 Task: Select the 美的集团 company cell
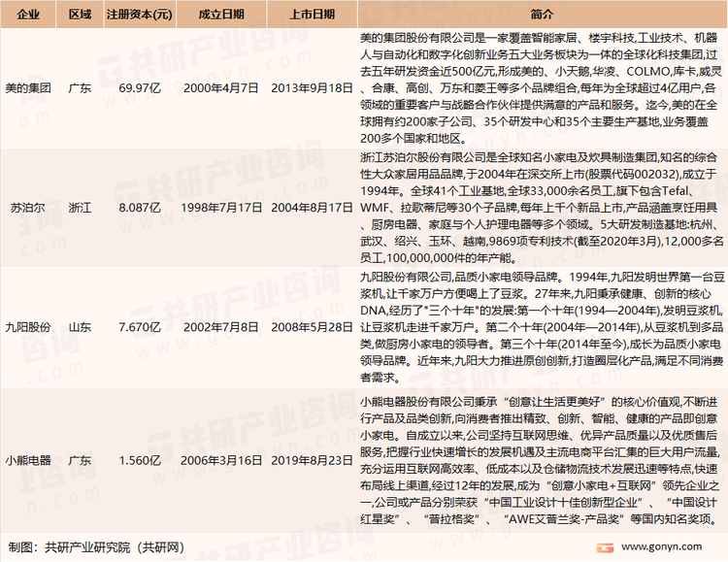28,88
